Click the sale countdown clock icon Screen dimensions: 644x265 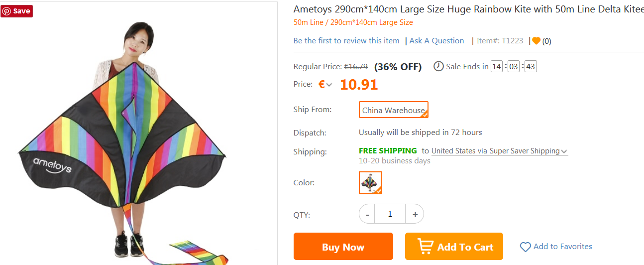coord(438,66)
